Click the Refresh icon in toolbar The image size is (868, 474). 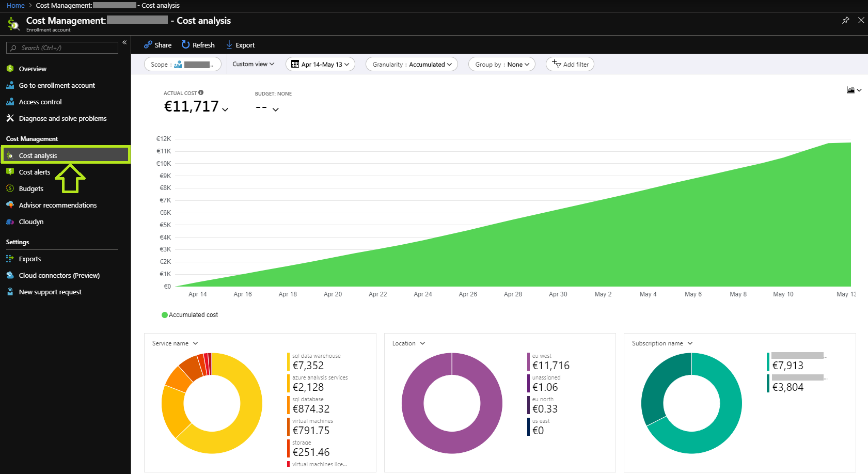(x=186, y=45)
